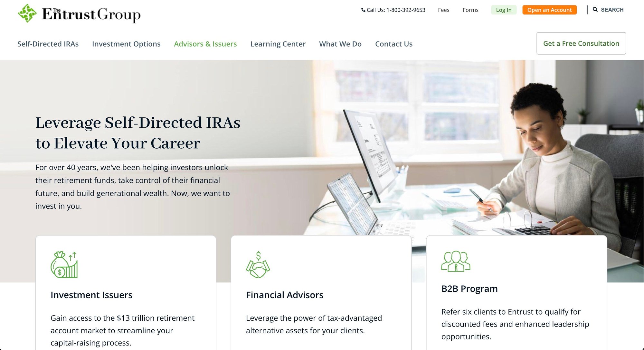Toggle the Advisors & Issuers menu item
The width and height of the screenshot is (644, 350).
tap(205, 43)
